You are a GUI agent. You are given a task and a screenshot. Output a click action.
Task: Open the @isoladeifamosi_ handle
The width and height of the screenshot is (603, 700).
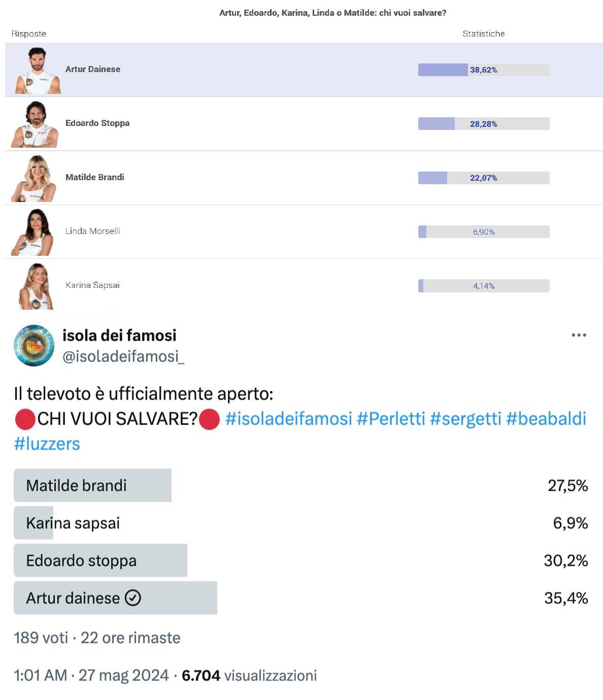click(x=123, y=357)
